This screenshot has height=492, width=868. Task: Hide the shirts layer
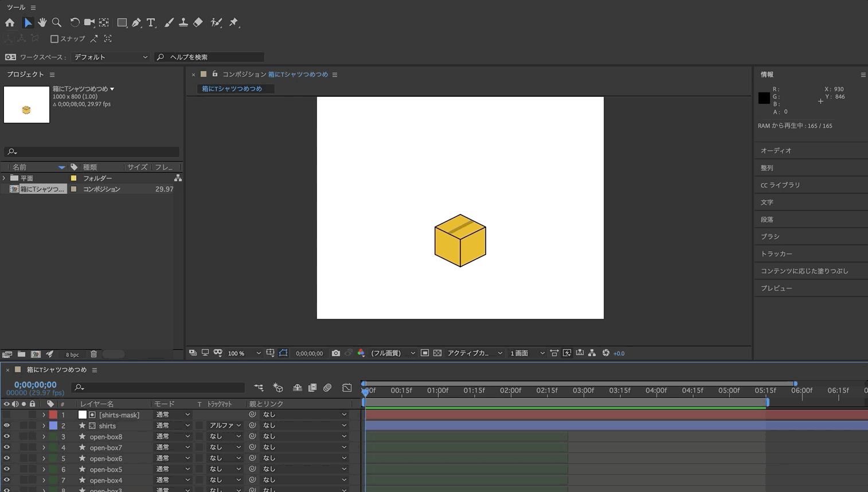coord(7,425)
